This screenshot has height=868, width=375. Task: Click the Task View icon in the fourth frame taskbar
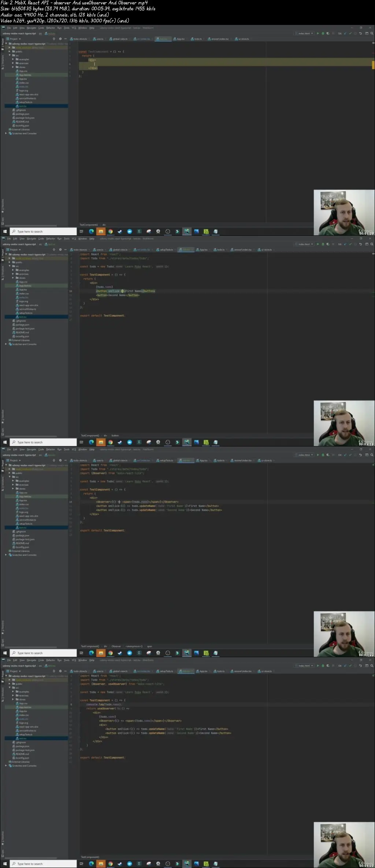tap(81, 864)
